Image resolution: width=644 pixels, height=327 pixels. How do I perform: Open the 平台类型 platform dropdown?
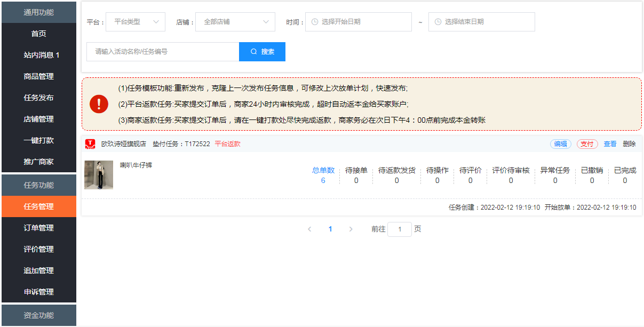tap(136, 22)
